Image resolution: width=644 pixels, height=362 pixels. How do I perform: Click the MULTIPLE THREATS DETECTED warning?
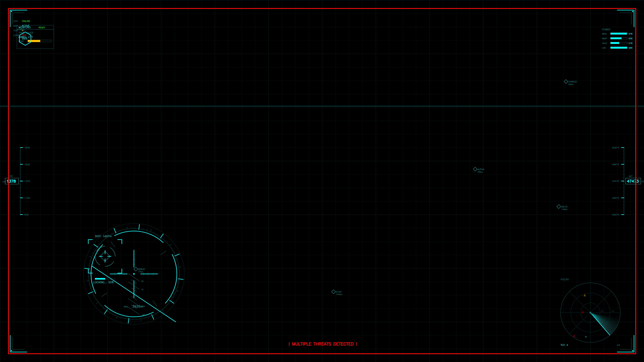(323, 344)
